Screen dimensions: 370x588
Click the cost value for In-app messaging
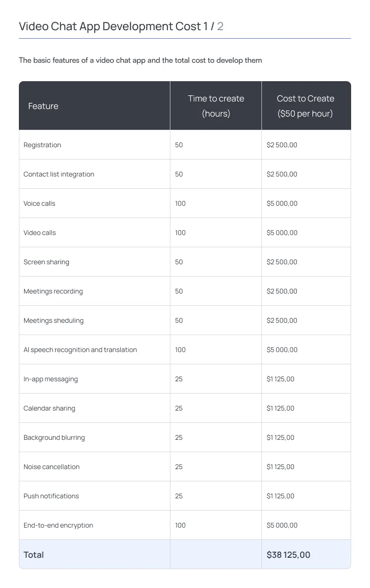coord(280,379)
